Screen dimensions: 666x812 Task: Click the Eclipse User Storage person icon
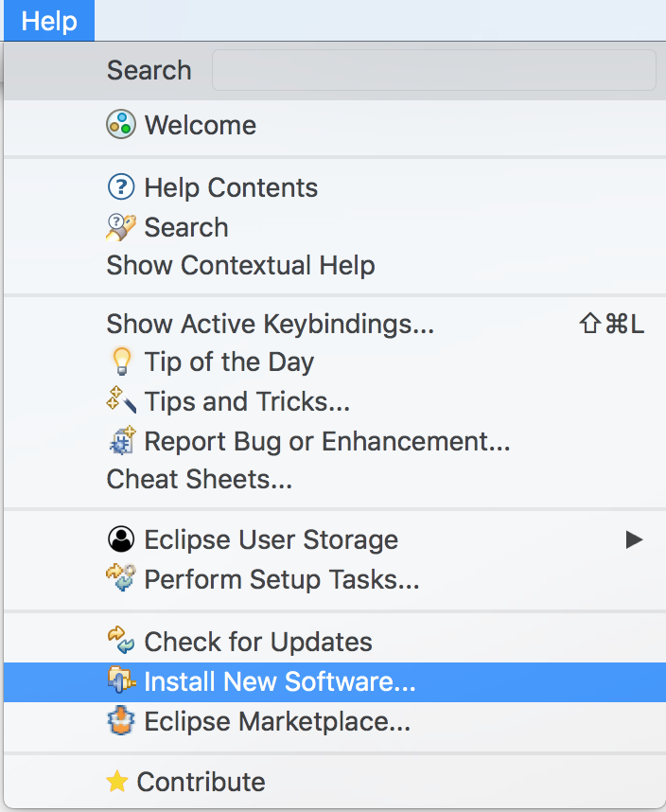[121, 539]
